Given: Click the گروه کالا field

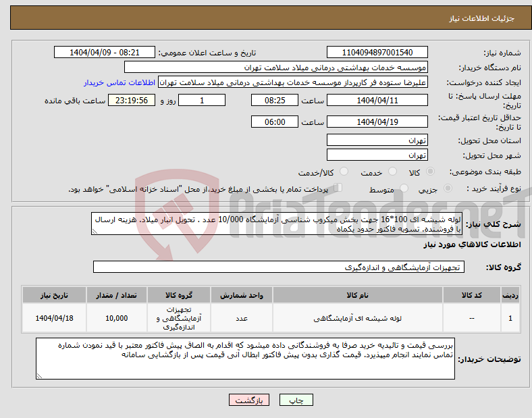Looking at the screenshot, I should click(x=279, y=267).
